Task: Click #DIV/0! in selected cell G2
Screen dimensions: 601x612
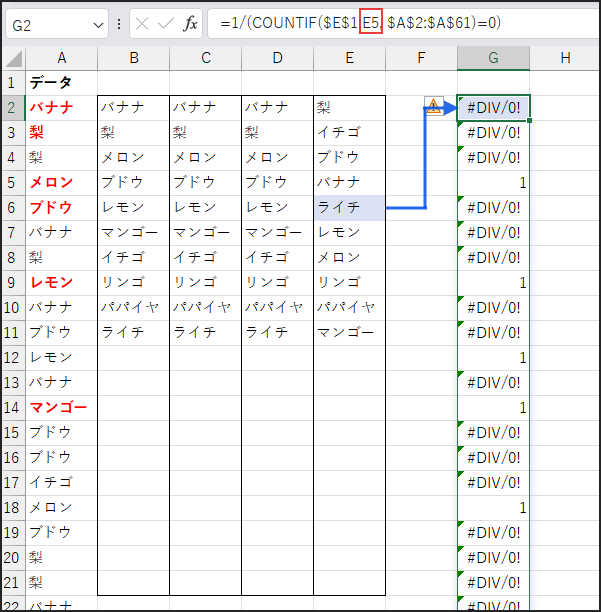Action: pos(494,108)
